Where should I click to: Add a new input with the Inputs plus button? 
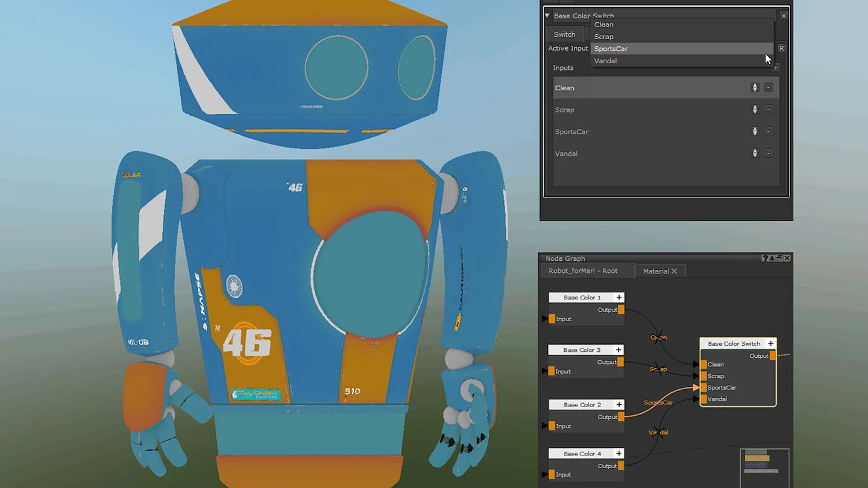[x=776, y=68]
